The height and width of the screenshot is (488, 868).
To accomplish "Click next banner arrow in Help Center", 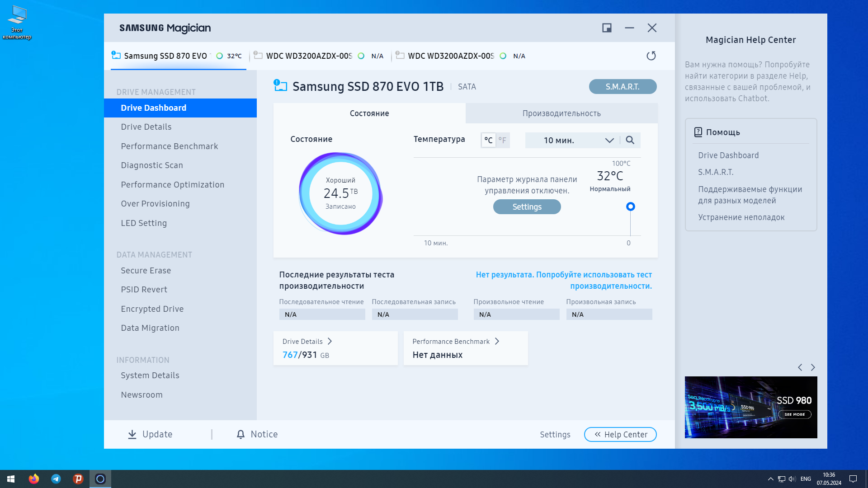I will point(813,367).
